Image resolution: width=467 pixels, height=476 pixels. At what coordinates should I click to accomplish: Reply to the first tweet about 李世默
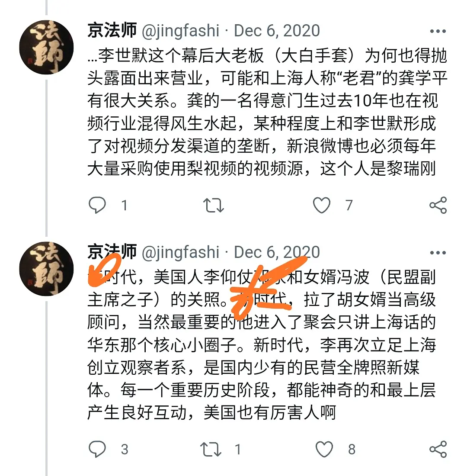click(97, 205)
